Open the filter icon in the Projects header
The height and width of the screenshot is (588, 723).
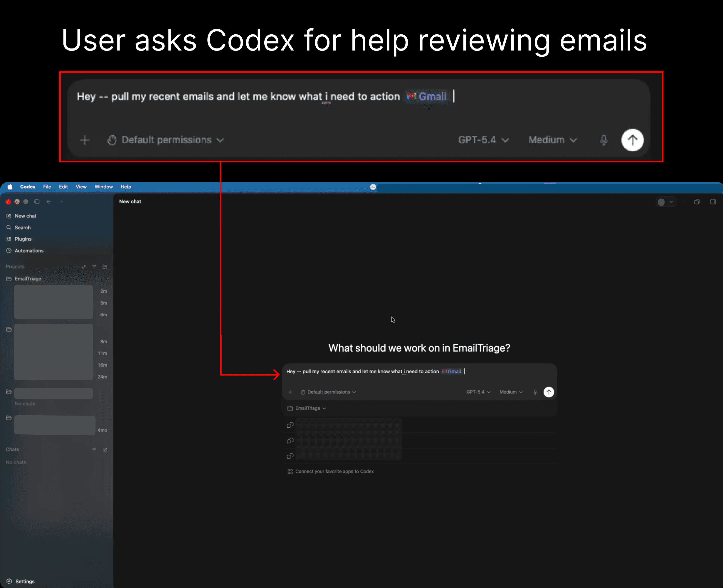point(94,267)
